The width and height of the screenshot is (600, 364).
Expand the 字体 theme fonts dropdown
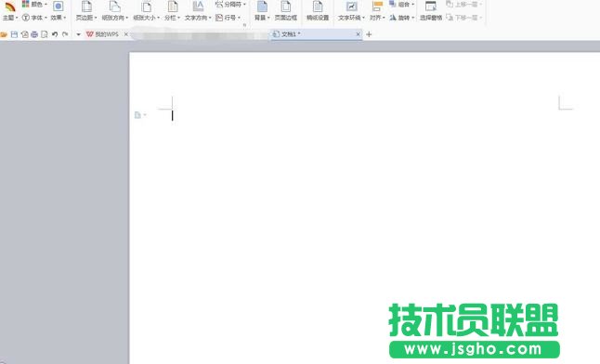(34, 18)
